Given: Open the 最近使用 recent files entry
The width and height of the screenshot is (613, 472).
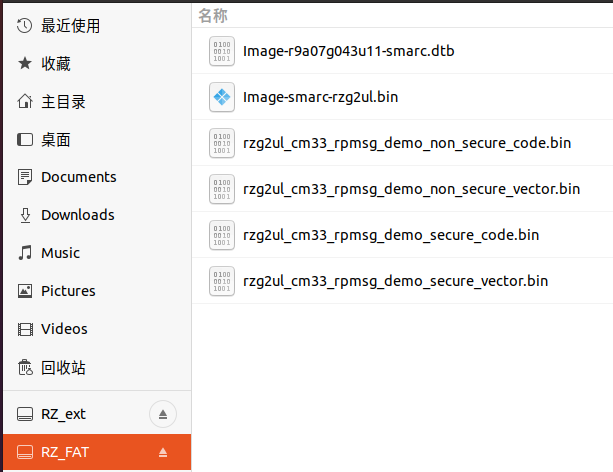Looking at the screenshot, I should click(97, 26).
